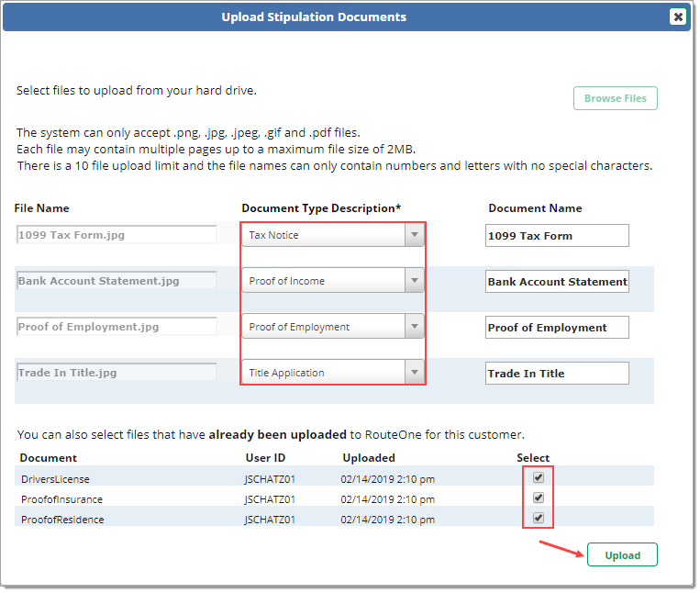
Task: Click the JSCHATZ01 user ID in DriversLicense row
Action: [x=270, y=479]
